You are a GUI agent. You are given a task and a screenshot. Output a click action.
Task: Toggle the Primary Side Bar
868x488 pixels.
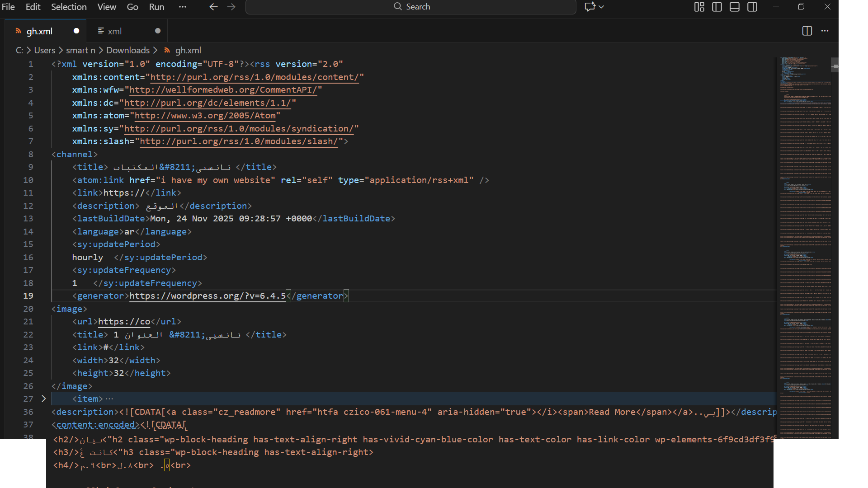(x=717, y=7)
